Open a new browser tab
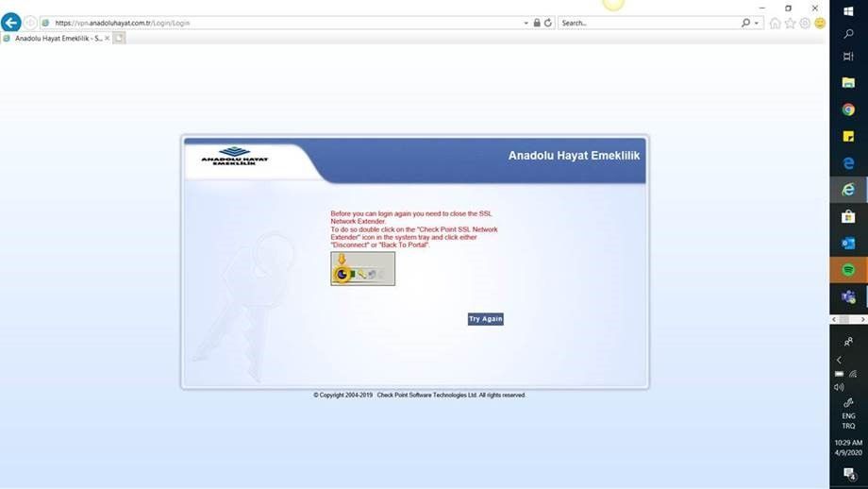 119,38
